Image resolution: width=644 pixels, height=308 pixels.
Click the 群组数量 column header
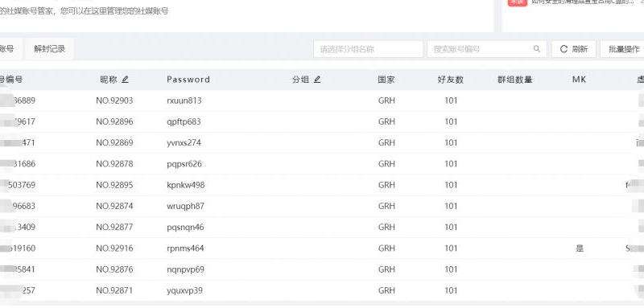coord(515,80)
